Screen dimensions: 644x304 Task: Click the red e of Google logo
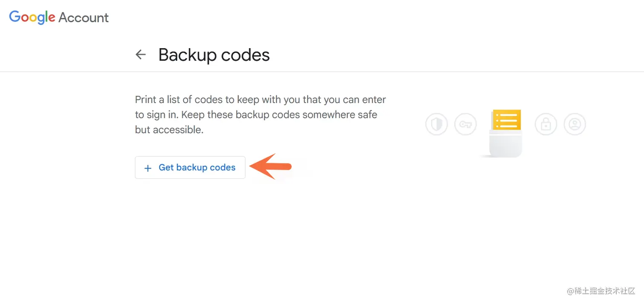(52, 18)
